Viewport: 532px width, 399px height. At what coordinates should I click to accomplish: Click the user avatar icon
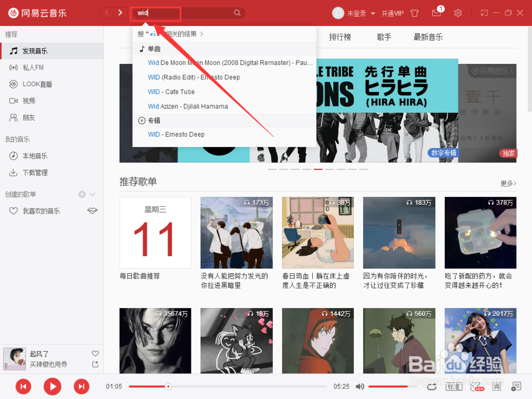click(x=338, y=13)
